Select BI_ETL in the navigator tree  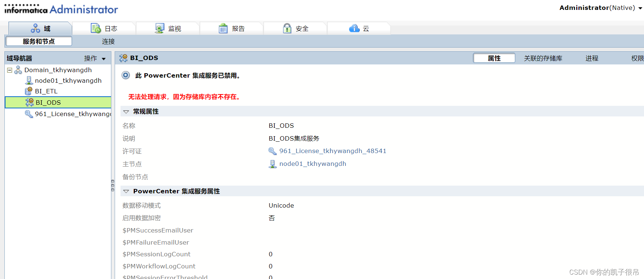[x=46, y=91]
